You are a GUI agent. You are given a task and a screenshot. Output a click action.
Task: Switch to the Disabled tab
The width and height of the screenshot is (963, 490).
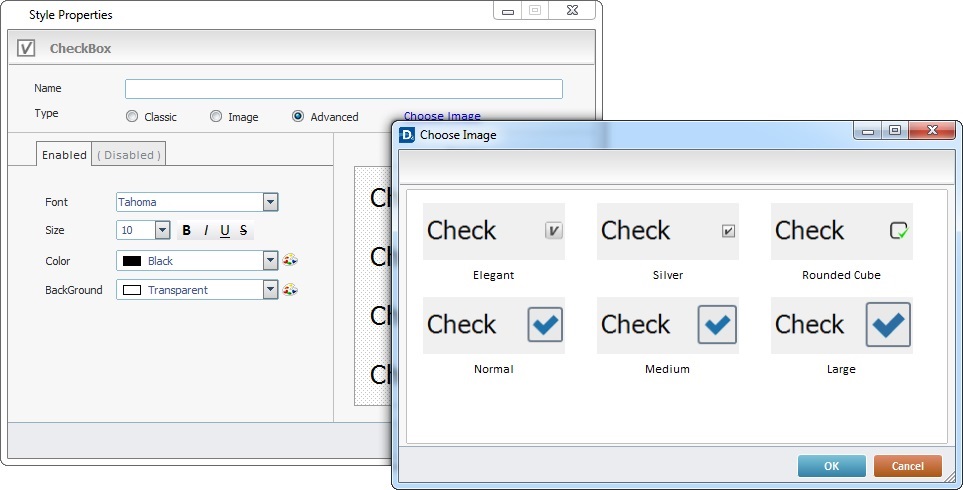129,155
